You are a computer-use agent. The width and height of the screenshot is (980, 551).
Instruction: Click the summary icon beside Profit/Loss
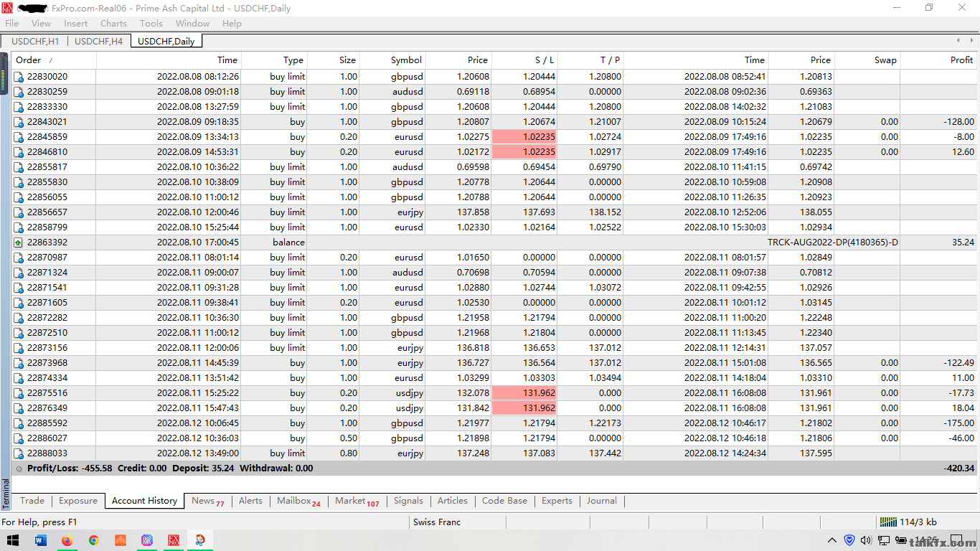click(19, 468)
